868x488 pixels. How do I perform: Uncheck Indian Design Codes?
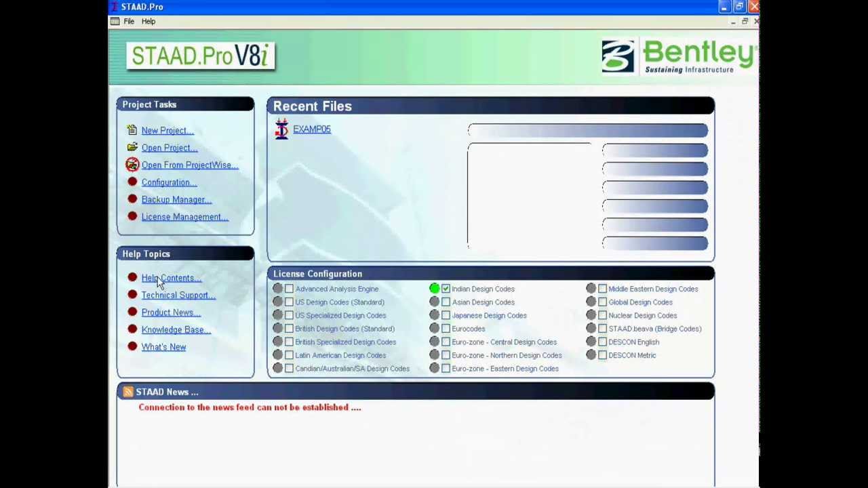(446, 289)
